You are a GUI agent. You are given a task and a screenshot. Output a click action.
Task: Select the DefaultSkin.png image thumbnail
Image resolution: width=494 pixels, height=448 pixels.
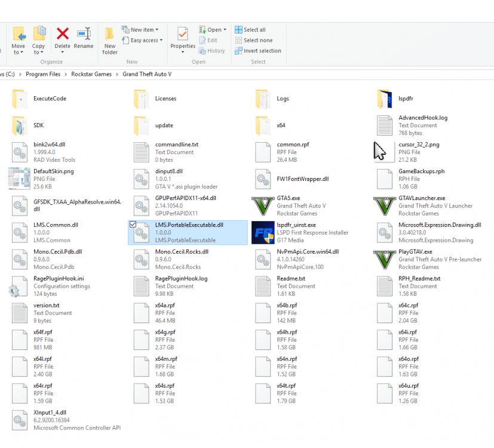[x=18, y=179]
